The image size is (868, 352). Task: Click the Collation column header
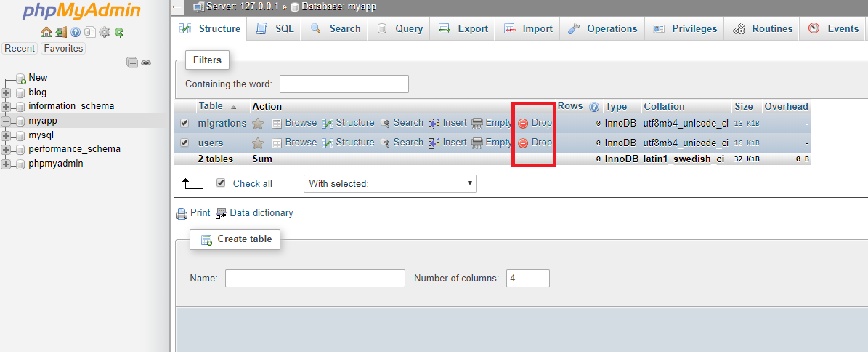coord(664,106)
